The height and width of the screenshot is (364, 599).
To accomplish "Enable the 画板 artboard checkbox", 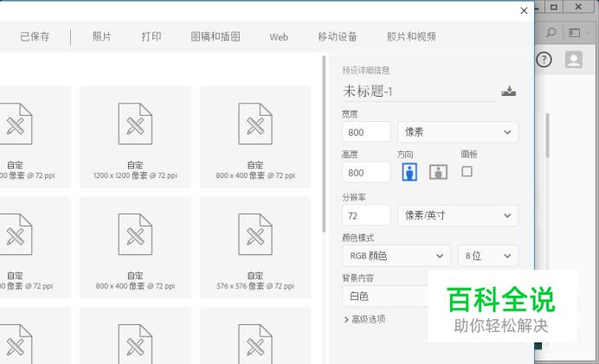I will pyautogui.click(x=467, y=171).
